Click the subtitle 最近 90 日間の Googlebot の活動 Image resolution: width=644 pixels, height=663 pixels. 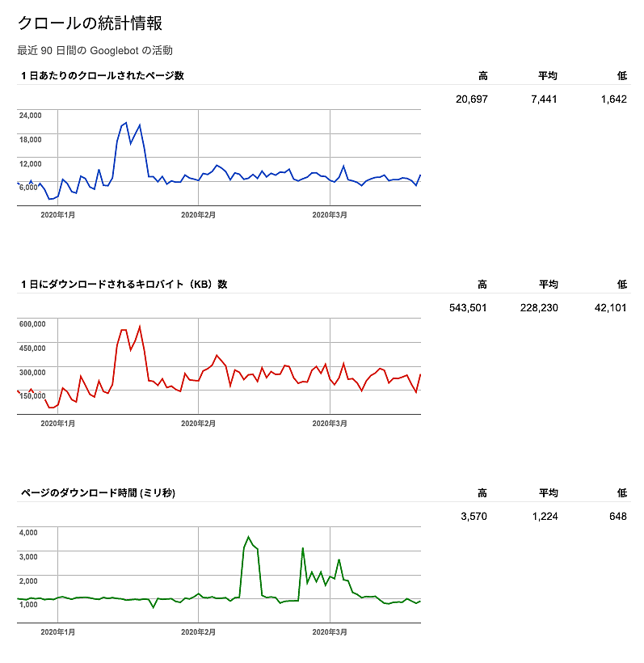[x=95, y=51]
